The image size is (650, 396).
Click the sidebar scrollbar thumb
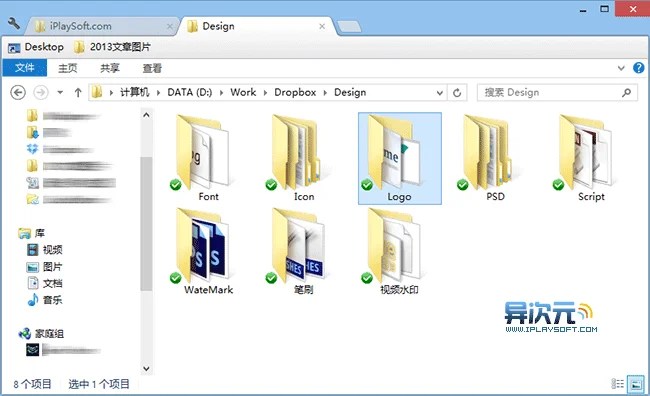[146, 224]
